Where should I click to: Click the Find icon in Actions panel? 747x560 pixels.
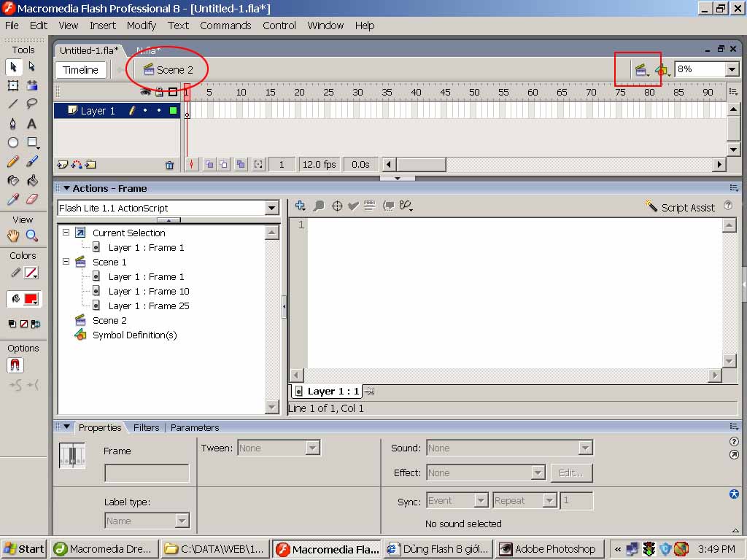pyautogui.click(x=319, y=206)
